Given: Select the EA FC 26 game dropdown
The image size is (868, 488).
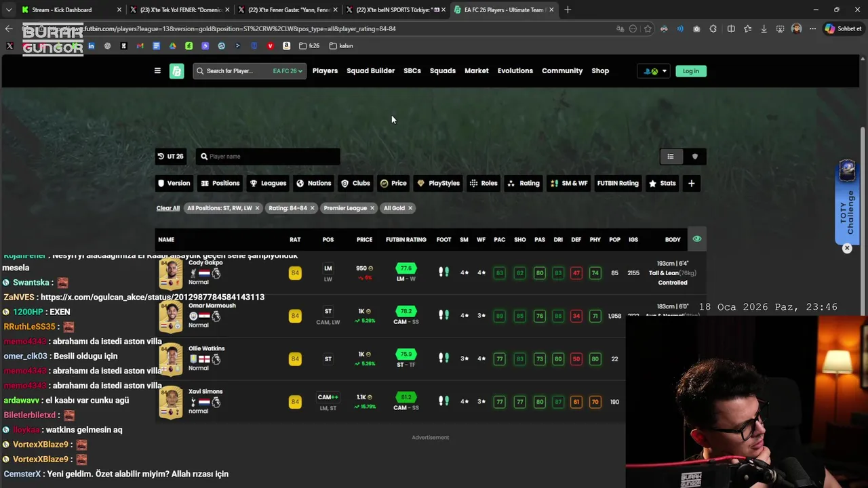Looking at the screenshot, I should click(288, 70).
